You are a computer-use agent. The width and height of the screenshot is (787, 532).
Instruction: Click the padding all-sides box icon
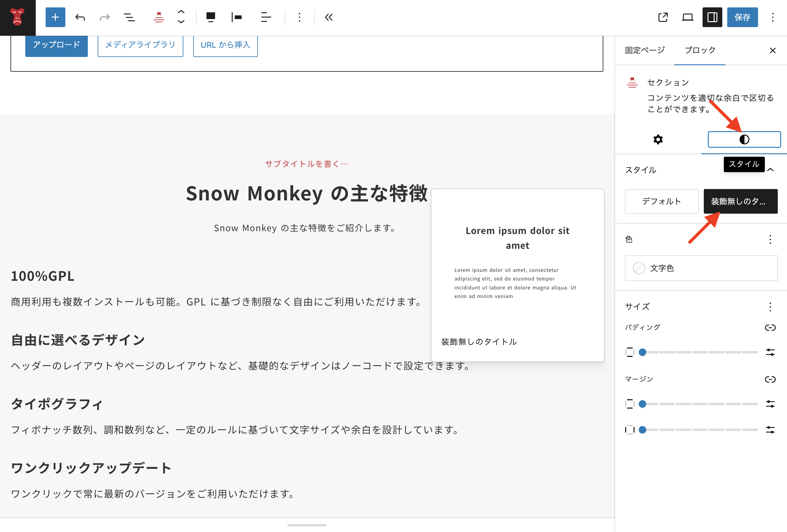[630, 352]
